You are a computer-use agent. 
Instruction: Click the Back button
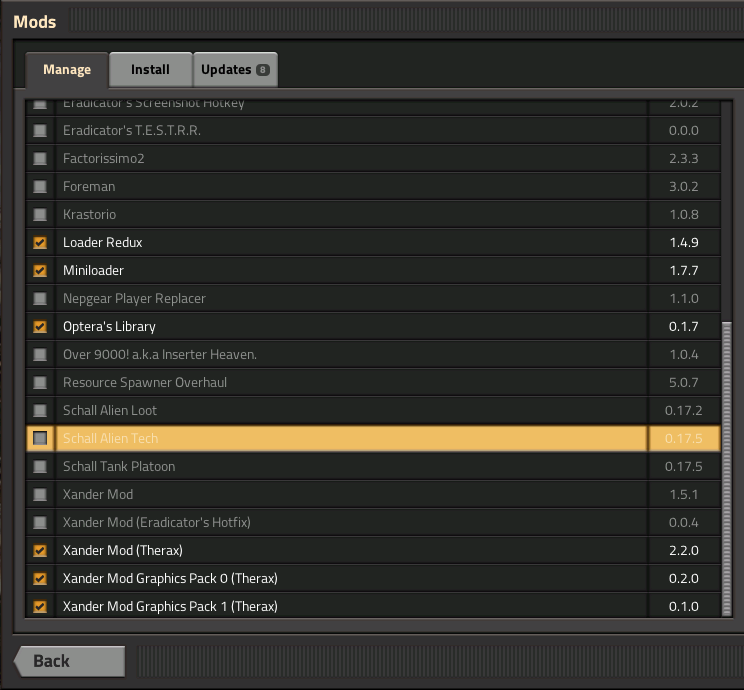pos(70,661)
